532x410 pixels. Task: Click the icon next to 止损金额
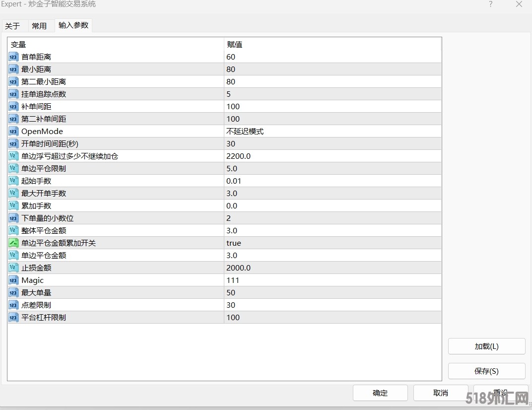coord(13,268)
